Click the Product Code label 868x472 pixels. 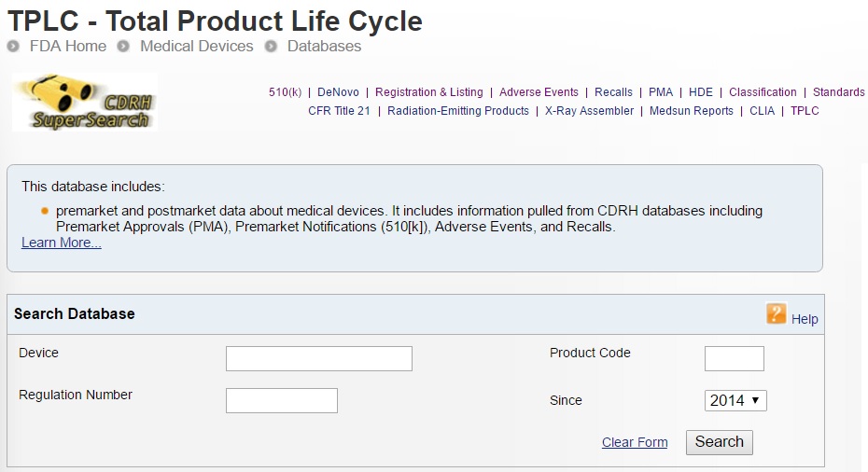[590, 353]
